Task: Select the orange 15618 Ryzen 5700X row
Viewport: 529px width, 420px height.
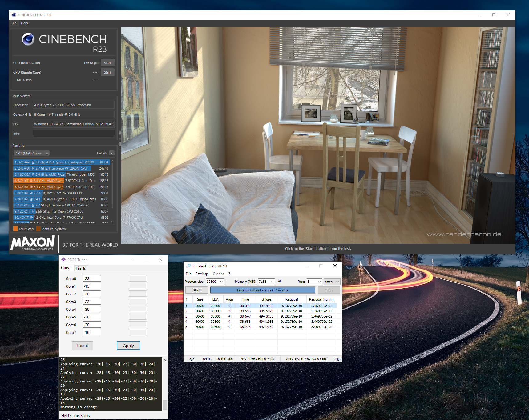Action: click(x=61, y=181)
